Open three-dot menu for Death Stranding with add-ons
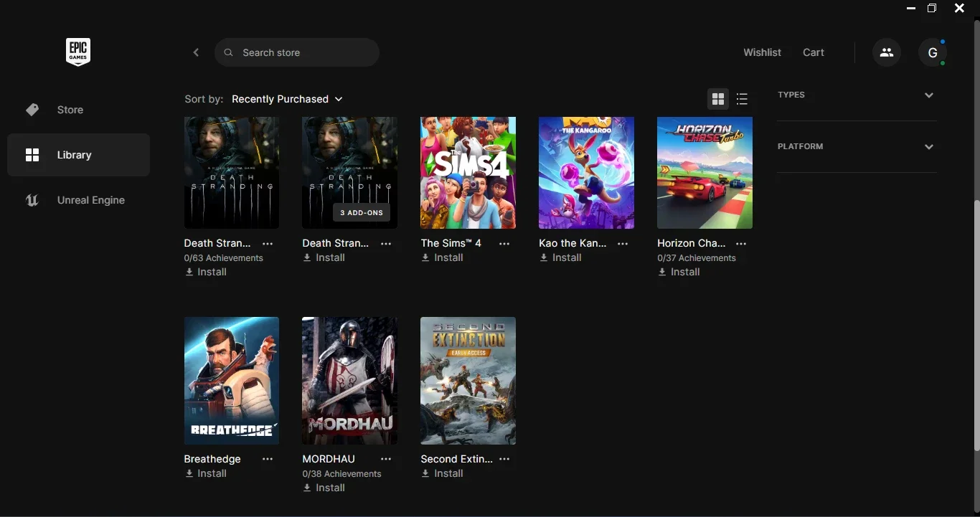 386,244
